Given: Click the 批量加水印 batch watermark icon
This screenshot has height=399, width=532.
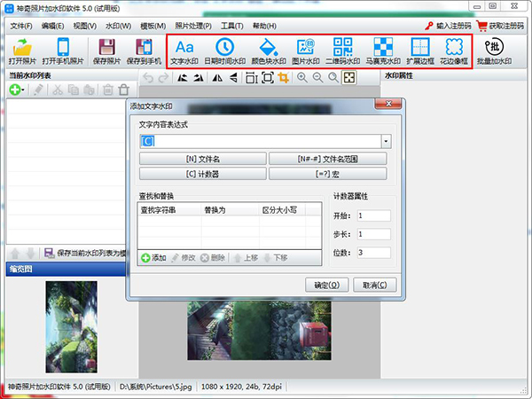Looking at the screenshot, I should [x=499, y=51].
